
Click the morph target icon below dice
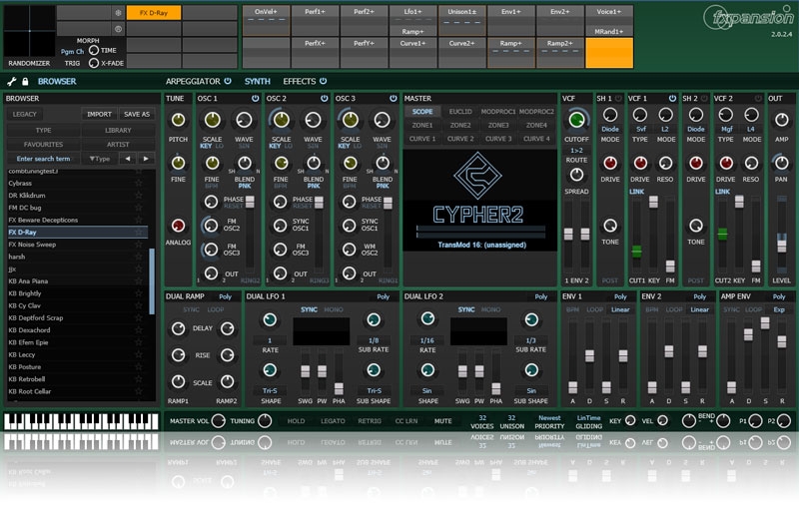point(118,29)
